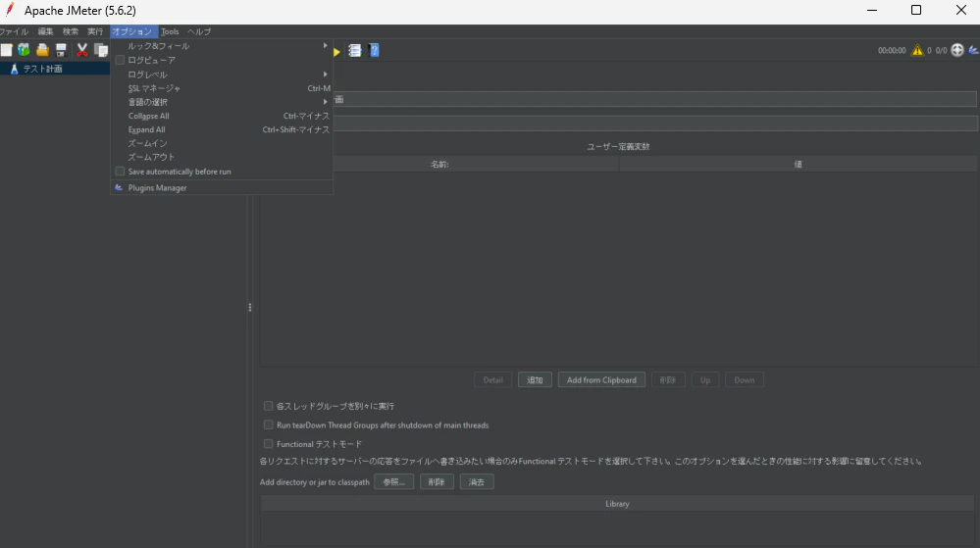The image size is (980, 548).
Task: Click the JMeter feather icon in title bar
Action: pos(10,10)
